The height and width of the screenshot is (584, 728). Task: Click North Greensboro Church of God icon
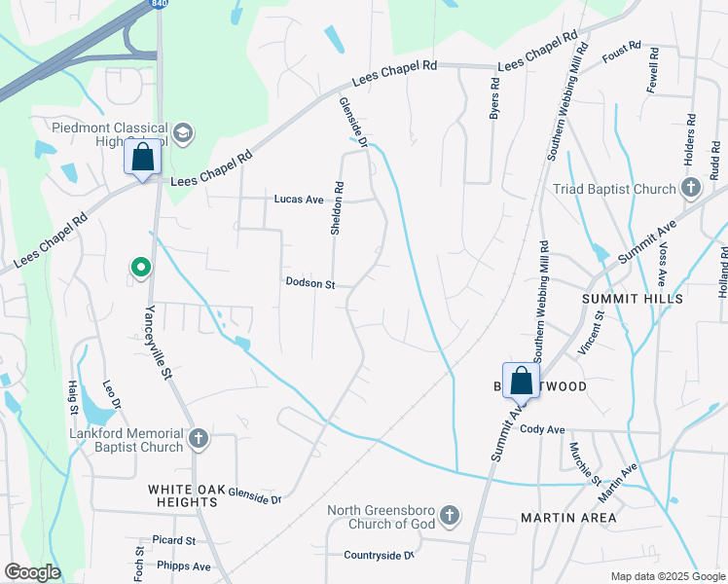(449, 515)
